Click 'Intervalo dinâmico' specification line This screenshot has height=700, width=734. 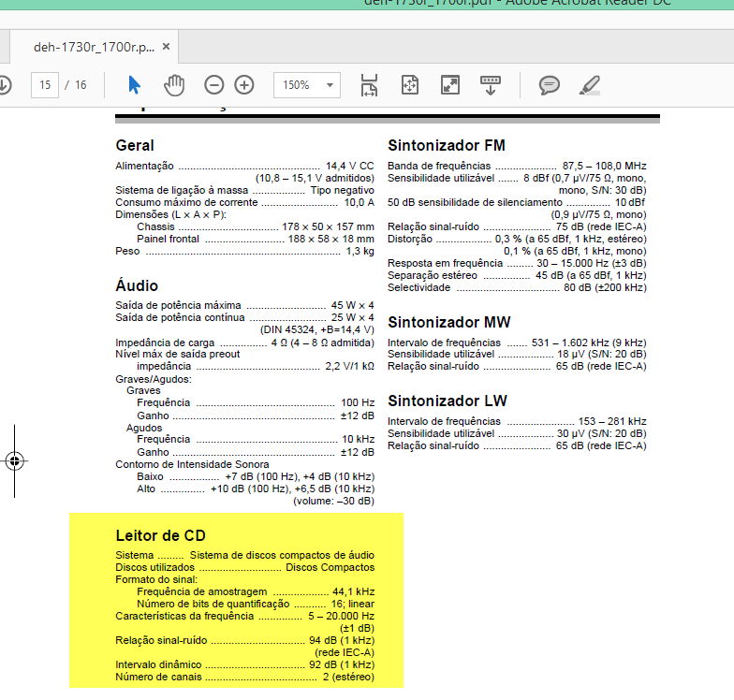(x=245, y=664)
